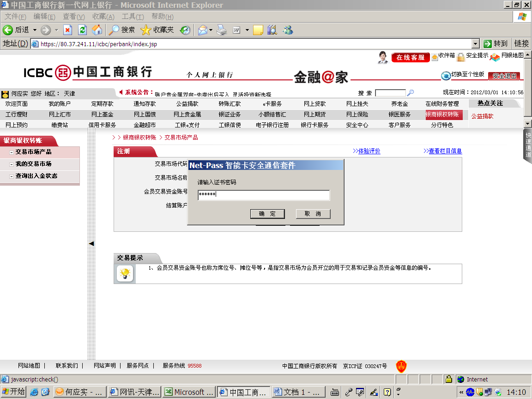Click the customer service agent avatar icon
Viewport: 532px width, 399px height.
point(383,57)
